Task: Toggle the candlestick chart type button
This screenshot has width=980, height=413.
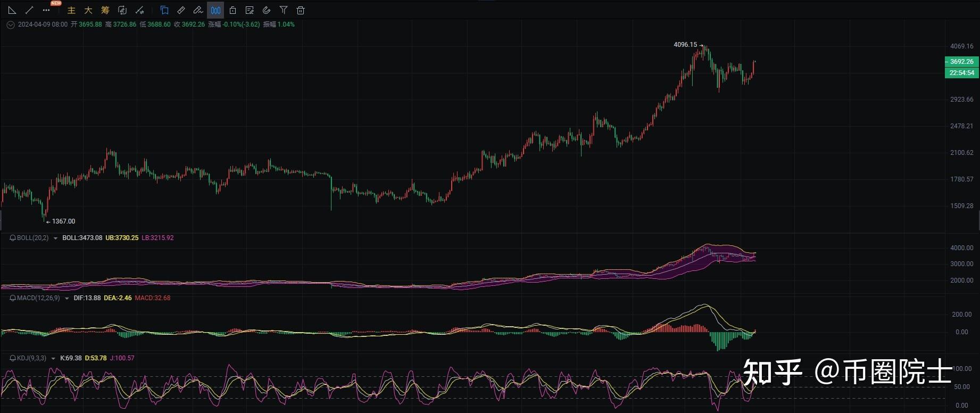Action: (x=215, y=10)
